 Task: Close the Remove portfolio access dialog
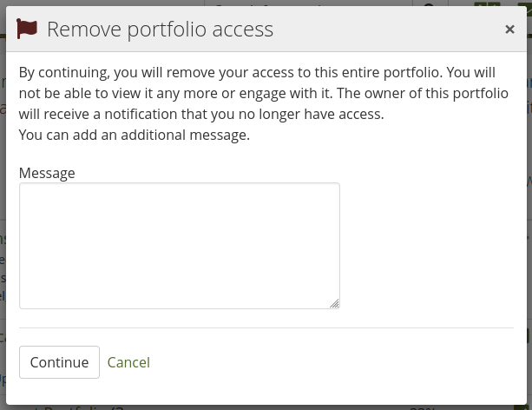509,30
